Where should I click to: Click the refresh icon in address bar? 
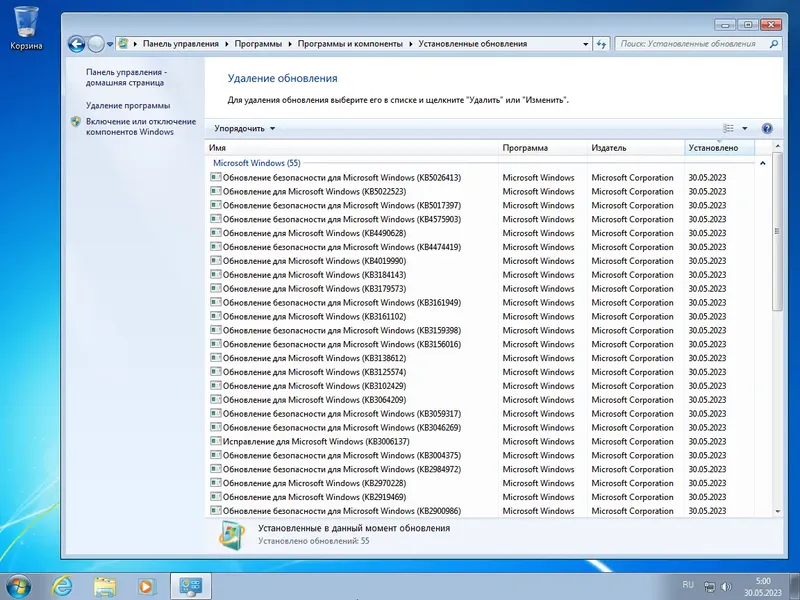(599, 43)
